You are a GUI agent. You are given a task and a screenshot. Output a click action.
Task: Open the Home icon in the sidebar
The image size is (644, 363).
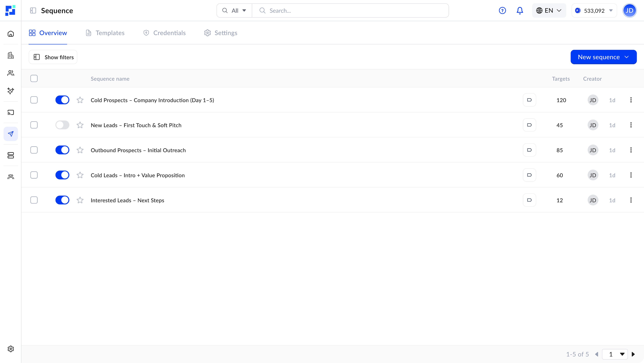click(10, 34)
